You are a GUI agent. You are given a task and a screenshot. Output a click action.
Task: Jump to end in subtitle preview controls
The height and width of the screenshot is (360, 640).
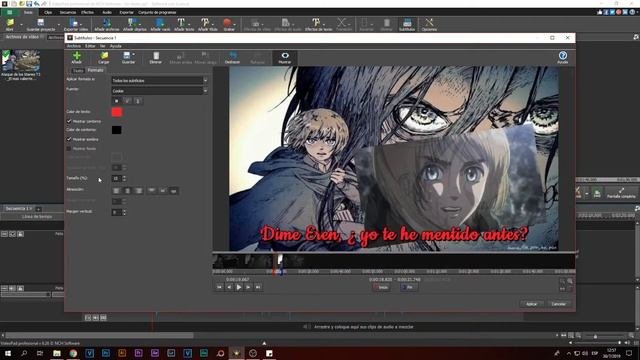point(258,287)
